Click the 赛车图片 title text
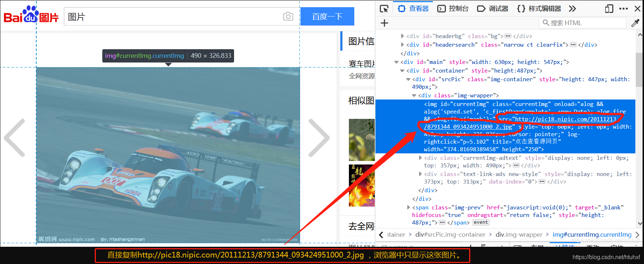The height and width of the screenshot is (264, 644). tap(362, 64)
